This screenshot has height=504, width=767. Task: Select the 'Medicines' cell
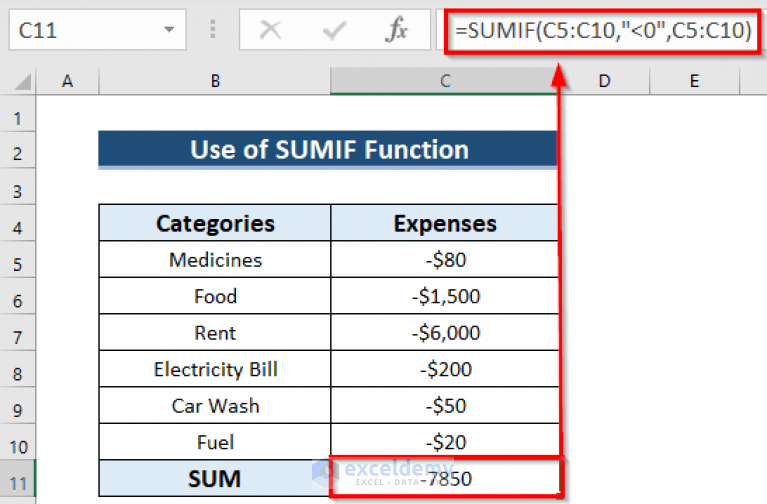[x=215, y=259]
